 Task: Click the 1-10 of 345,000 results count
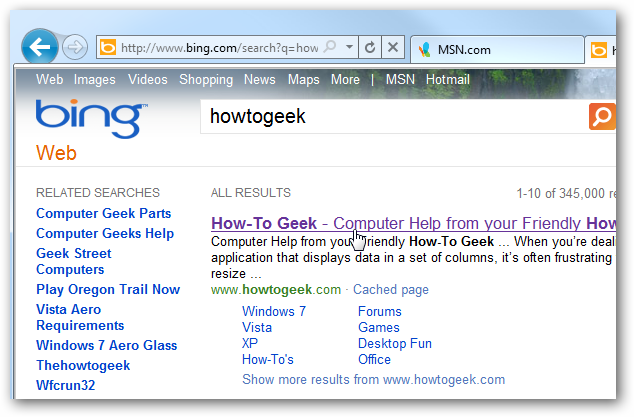[566, 193]
